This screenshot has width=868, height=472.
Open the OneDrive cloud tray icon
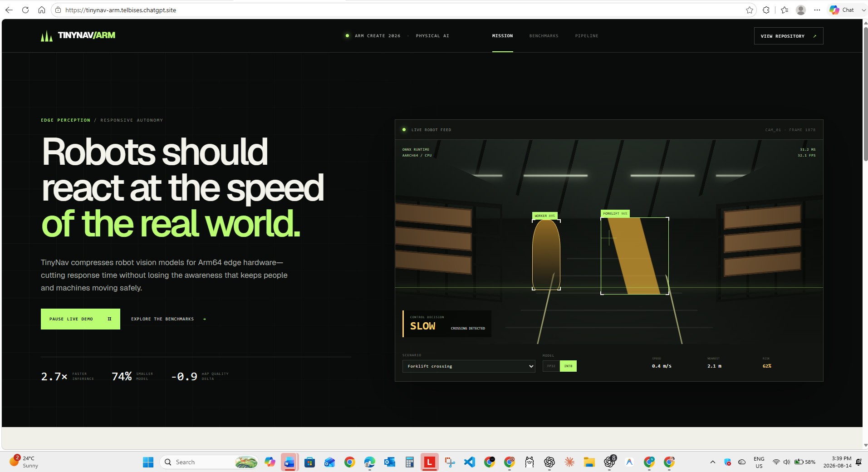(x=742, y=462)
